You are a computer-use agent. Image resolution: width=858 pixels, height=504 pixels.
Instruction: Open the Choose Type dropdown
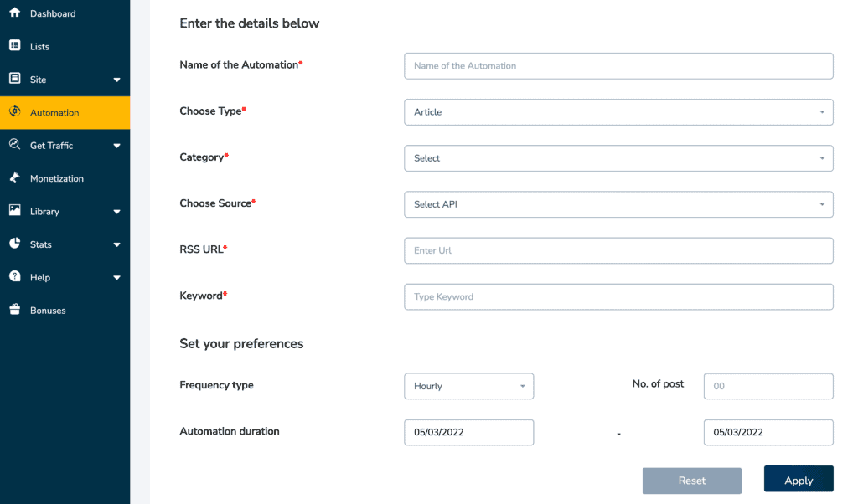pyautogui.click(x=618, y=112)
